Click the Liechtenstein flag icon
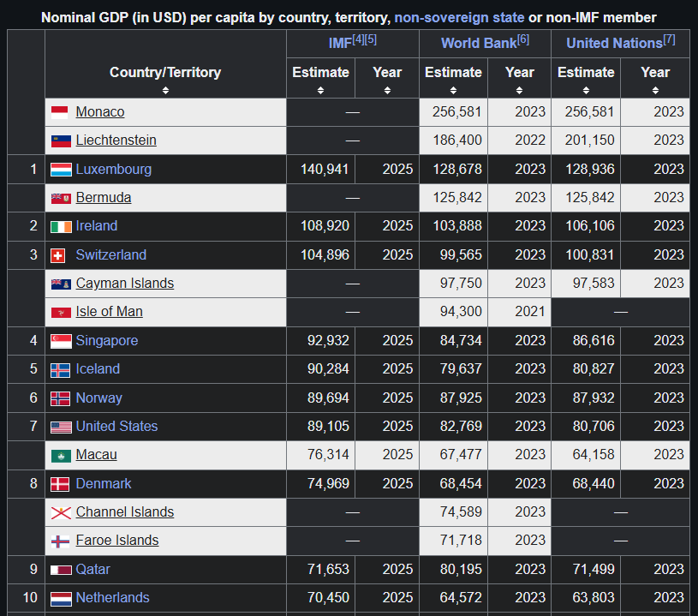Image resolution: width=698 pixels, height=616 pixels. pyautogui.click(x=61, y=141)
